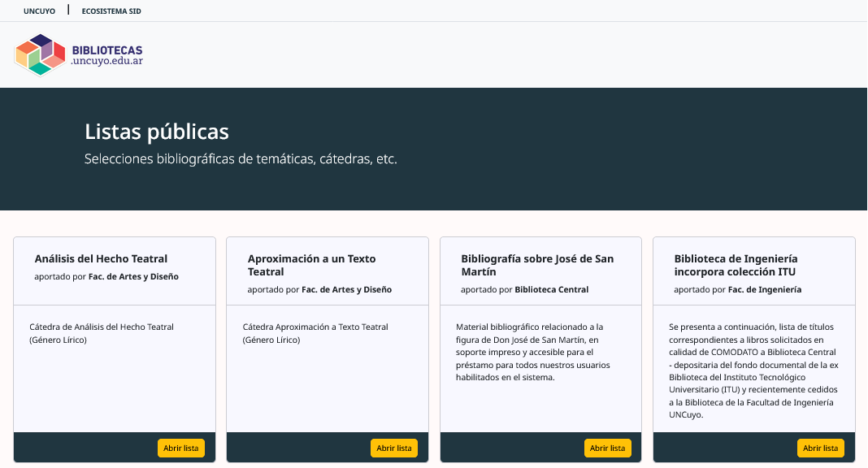Click Fac. de Artes y Diseño in first card
Viewport: 868px width, 468px height.
pos(133,276)
